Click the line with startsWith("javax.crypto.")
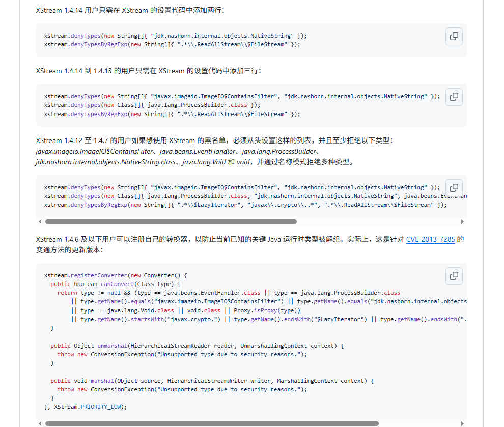This screenshot has height=427, width=504. 268,319
